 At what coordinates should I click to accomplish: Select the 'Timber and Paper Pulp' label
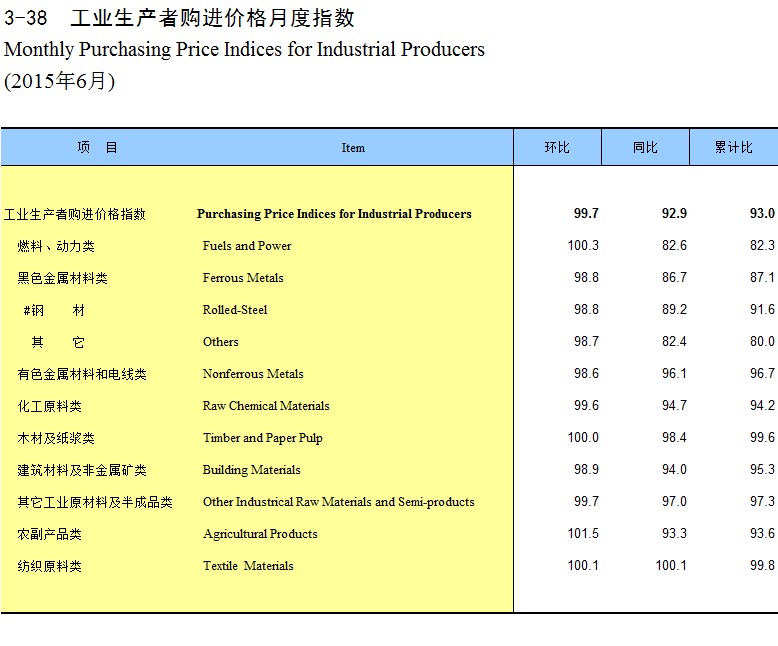pyautogui.click(x=262, y=438)
